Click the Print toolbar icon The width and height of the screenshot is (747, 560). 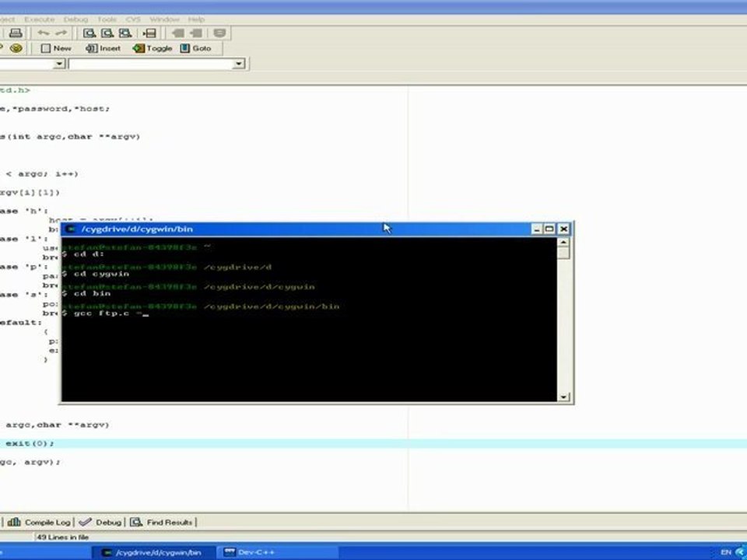click(16, 33)
